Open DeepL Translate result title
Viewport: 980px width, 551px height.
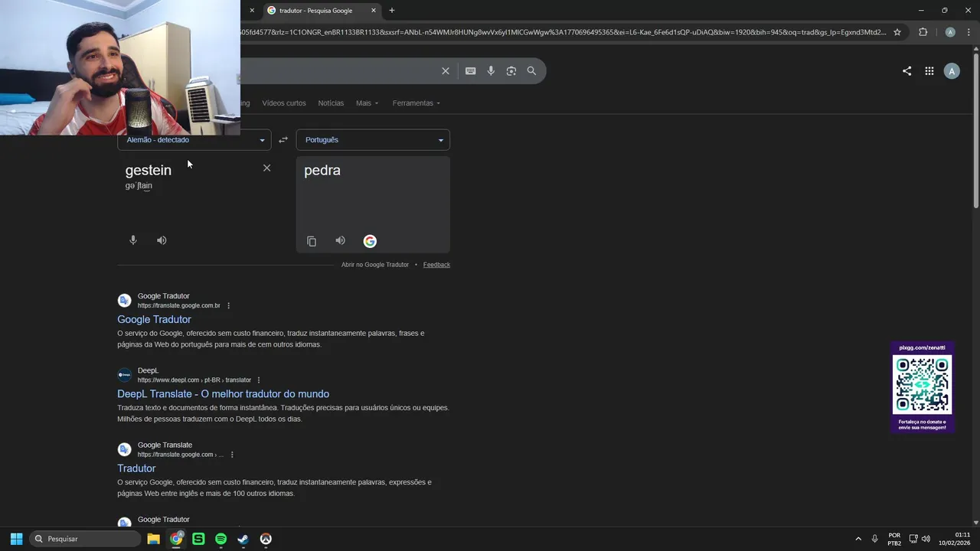223,394
